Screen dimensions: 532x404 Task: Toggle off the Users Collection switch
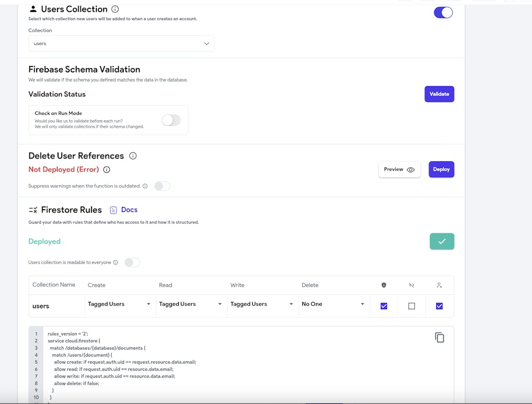[x=443, y=12]
